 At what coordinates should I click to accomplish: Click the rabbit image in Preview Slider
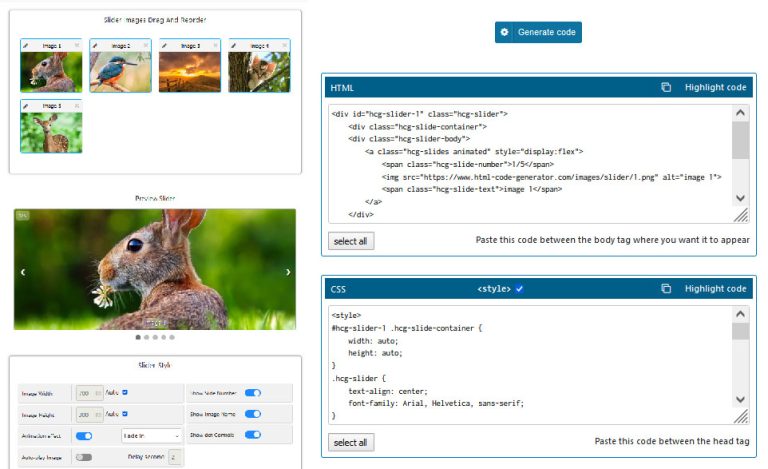point(155,269)
